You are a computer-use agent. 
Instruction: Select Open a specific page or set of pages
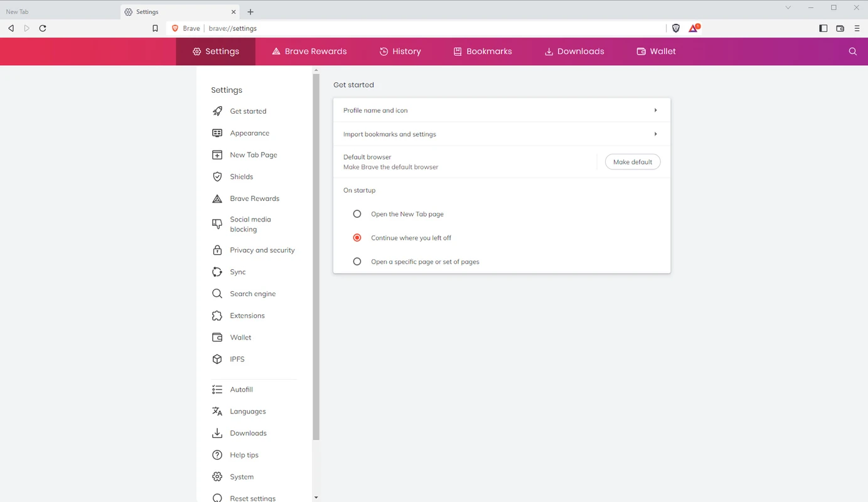coord(357,262)
